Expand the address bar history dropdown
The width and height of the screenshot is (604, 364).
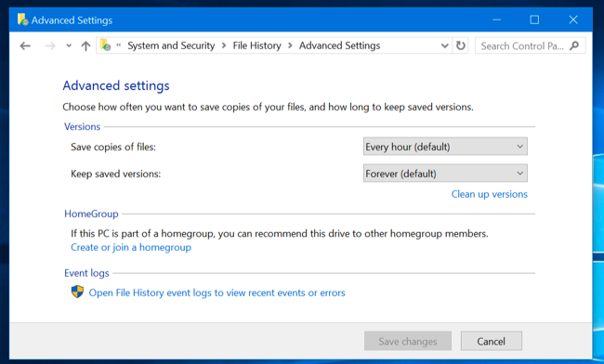tap(444, 45)
